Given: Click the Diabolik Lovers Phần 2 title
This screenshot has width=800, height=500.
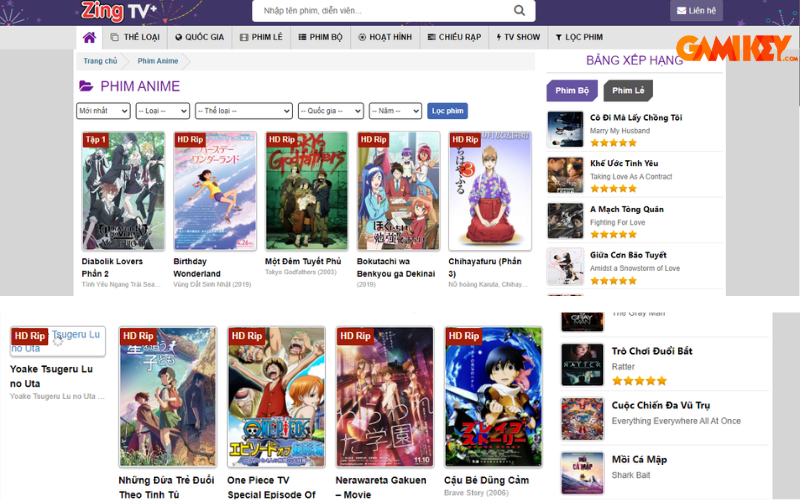Looking at the screenshot, I should click(x=112, y=267).
